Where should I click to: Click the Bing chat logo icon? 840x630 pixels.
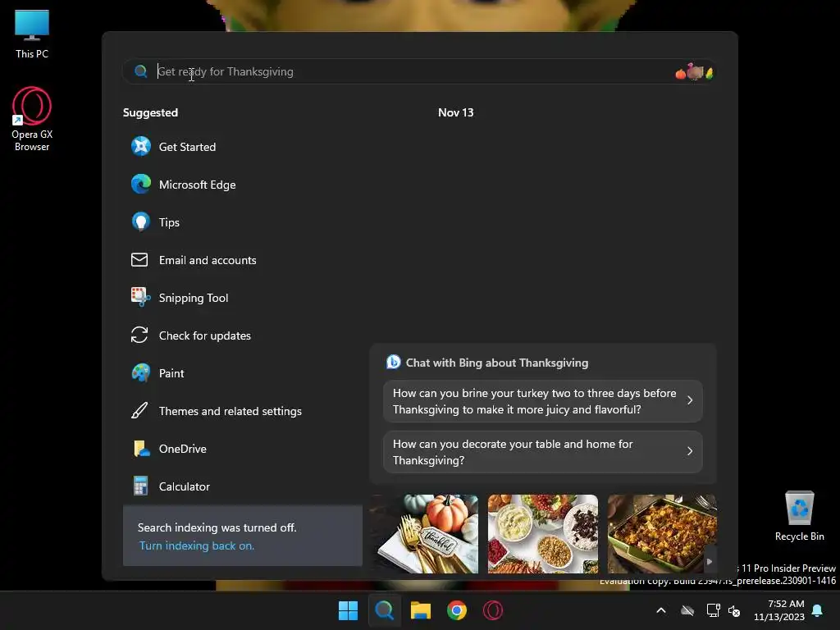393,362
